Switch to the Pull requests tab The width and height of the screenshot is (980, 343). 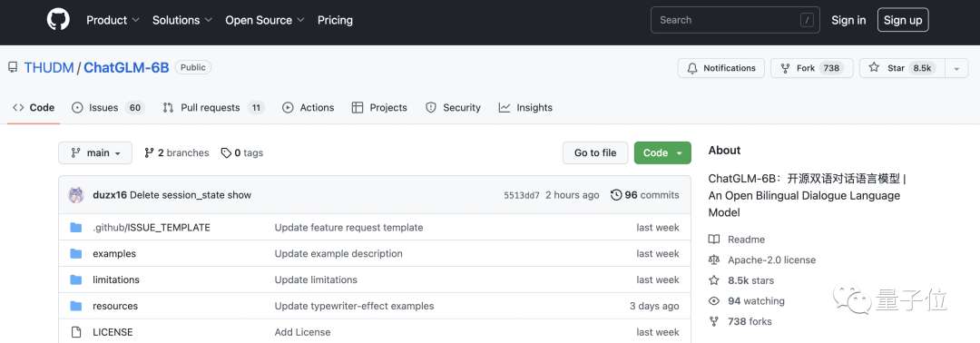click(214, 107)
